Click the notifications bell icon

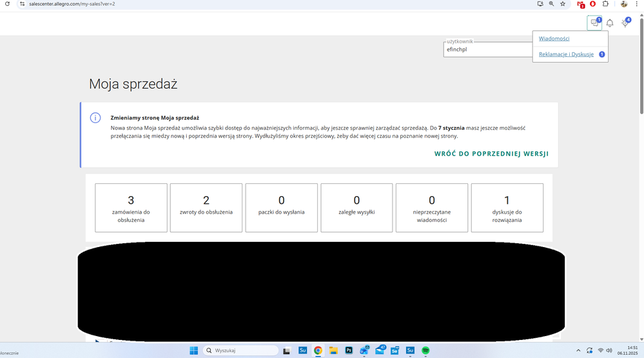[610, 23]
